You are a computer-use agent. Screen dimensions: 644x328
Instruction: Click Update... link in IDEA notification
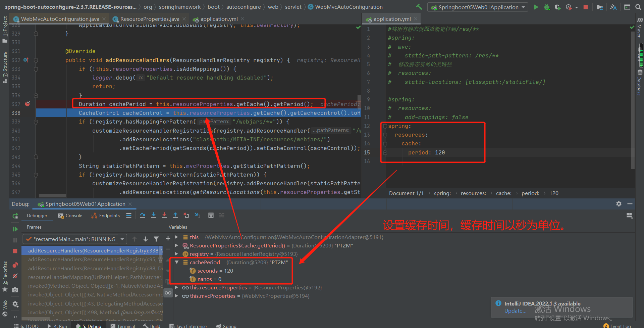pos(515,311)
